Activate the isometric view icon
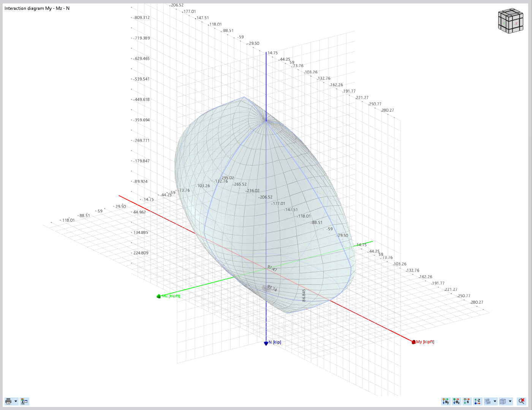Image resolution: width=532 pixels, height=410 pixels. [488, 401]
